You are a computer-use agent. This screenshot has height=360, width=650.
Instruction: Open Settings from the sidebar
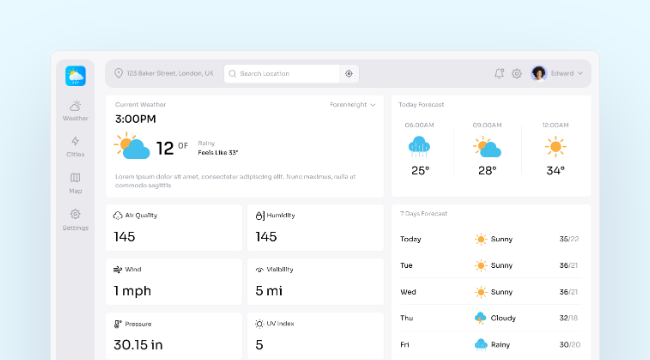click(75, 219)
